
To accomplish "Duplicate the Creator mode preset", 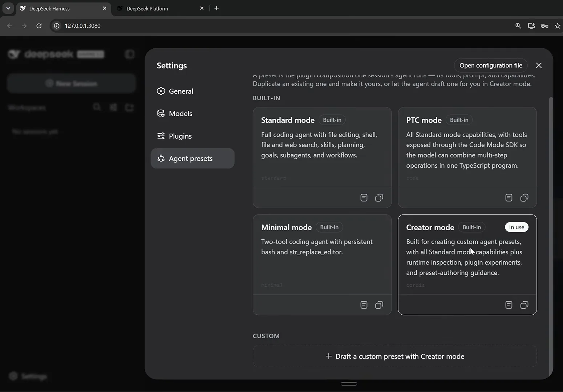I will pos(524,305).
